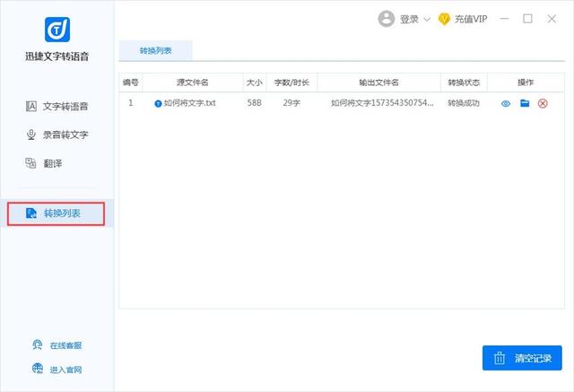
Task: Click the VIP diamond icon
Action: click(x=444, y=19)
